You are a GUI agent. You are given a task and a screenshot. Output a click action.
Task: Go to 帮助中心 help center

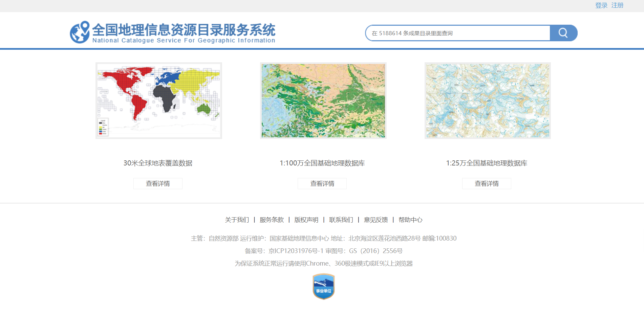pyautogui.click(x=410, y=220)
